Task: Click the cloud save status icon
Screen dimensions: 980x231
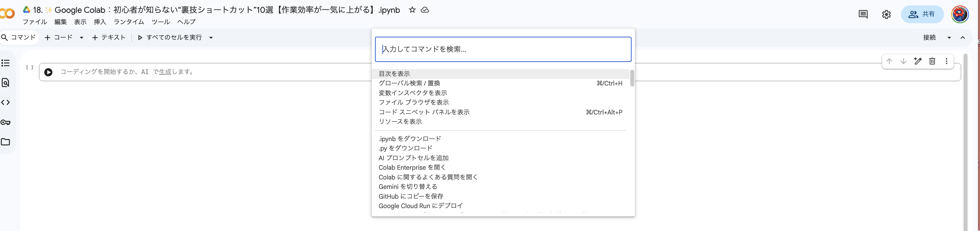Action: pyautogui.click(x=425, y=10)
